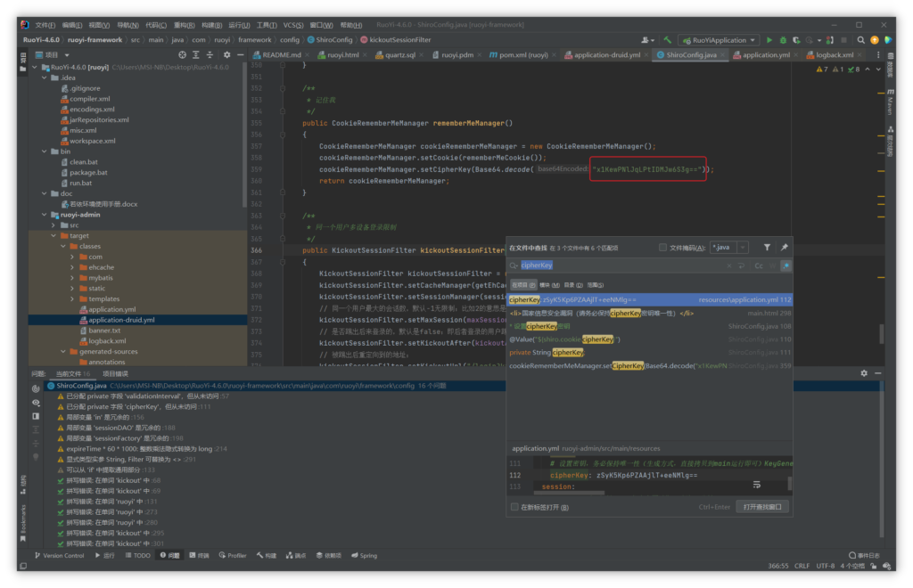Build project using the hammer icon
913x588 pixels.
(x=667, y=40)
